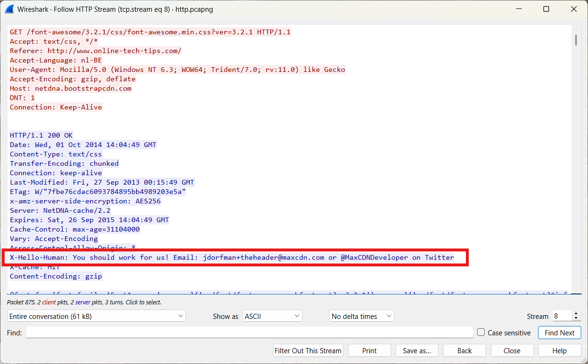
Task: Click the Close button beside Help
Action: coord(511,350)
